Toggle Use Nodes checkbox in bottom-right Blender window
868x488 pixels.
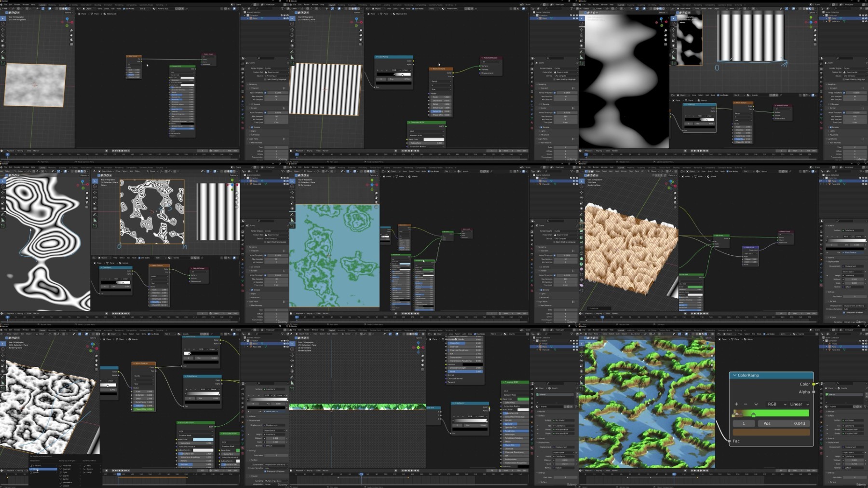[764, 334]
